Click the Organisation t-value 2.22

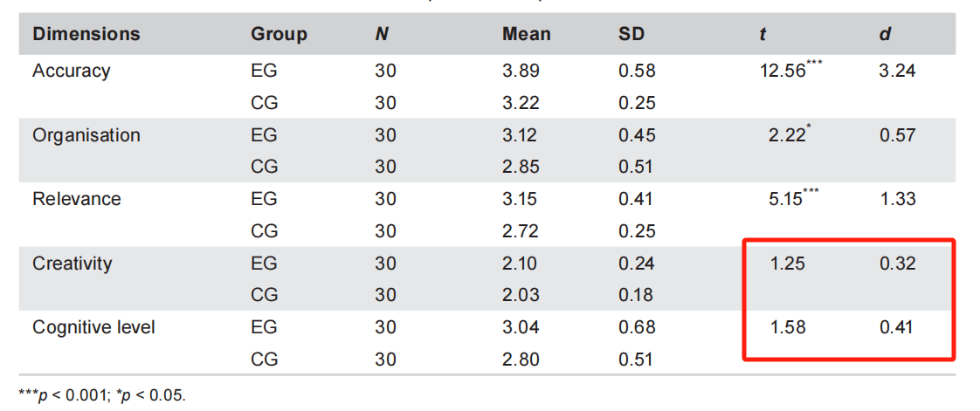pos(788,135)
